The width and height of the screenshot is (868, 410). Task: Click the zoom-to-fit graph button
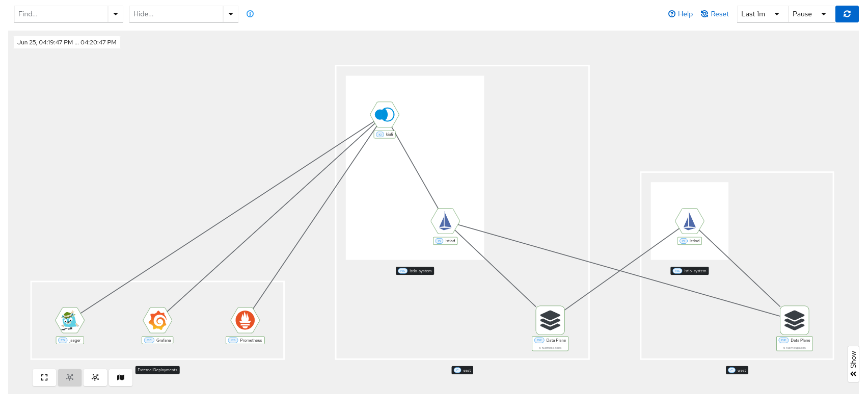pyautogui.click(x=44, y=377)
